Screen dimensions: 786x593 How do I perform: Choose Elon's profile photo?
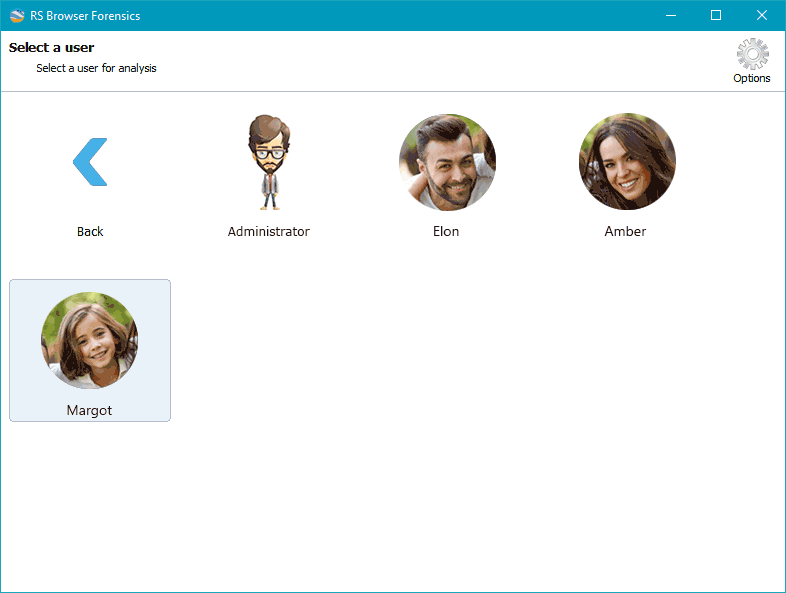coord(447,162)
